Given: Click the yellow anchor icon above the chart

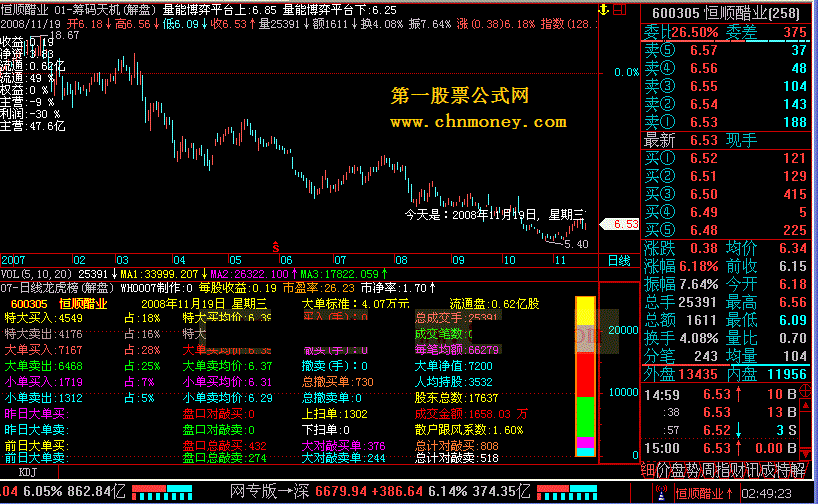Looking at the screenshot, I should click(604, 9).
